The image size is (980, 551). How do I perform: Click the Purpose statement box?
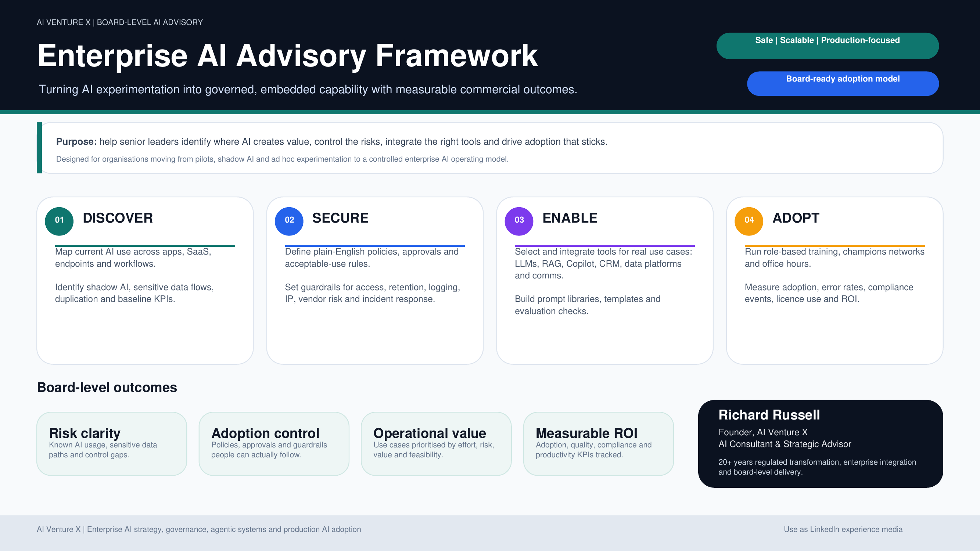490,148
